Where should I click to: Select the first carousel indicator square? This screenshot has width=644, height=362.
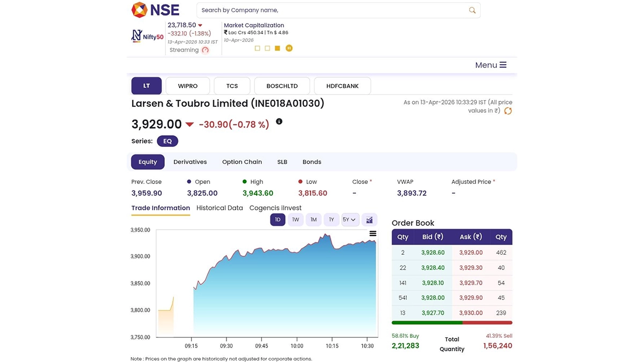(258, 48)
